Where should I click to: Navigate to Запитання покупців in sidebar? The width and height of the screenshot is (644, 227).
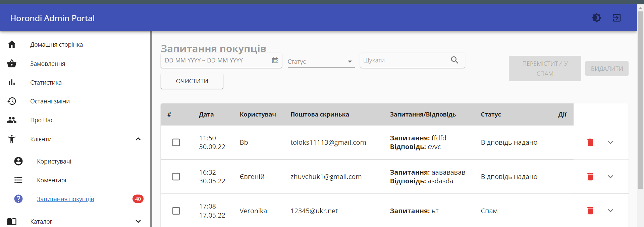[65, 199]
